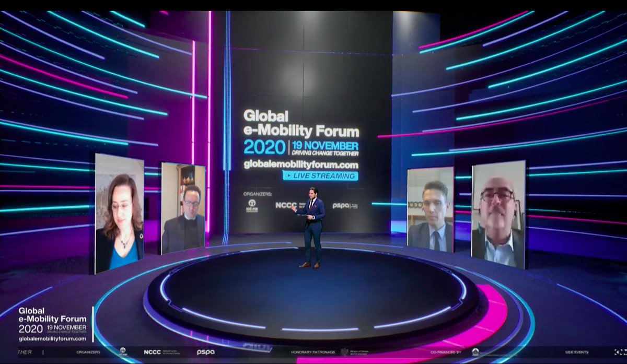Select the dark-tie speaker's video panel
This screenshot has width=627, height=364.
(x=430, y=209)
